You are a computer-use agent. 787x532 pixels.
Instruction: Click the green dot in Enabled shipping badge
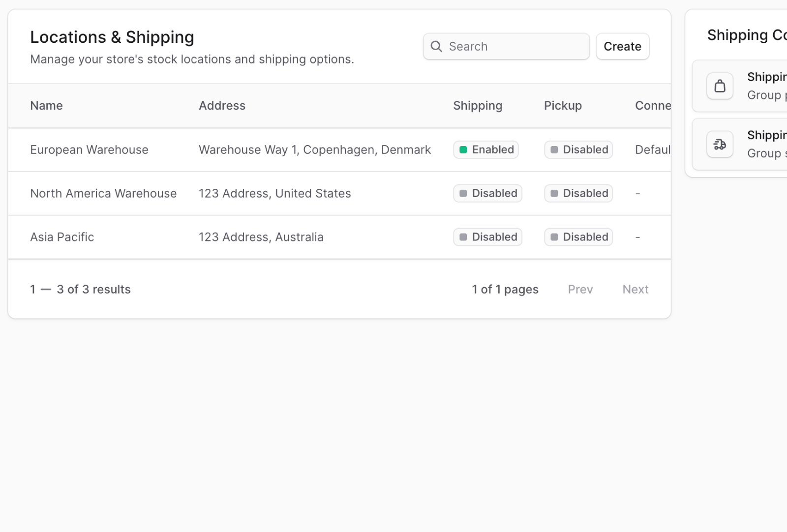coord(463,149)
